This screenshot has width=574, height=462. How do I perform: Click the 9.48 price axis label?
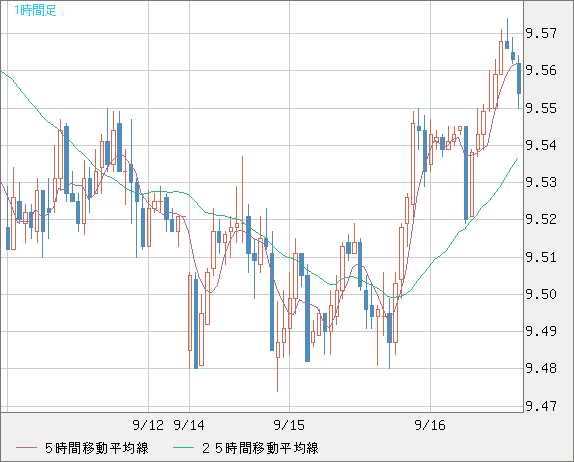[541, 368]
